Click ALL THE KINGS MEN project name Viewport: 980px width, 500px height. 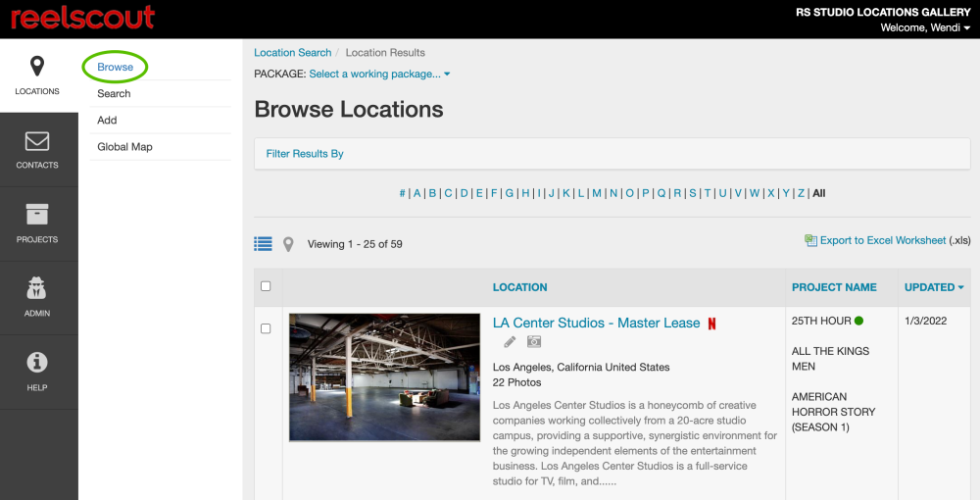[831, 359]
